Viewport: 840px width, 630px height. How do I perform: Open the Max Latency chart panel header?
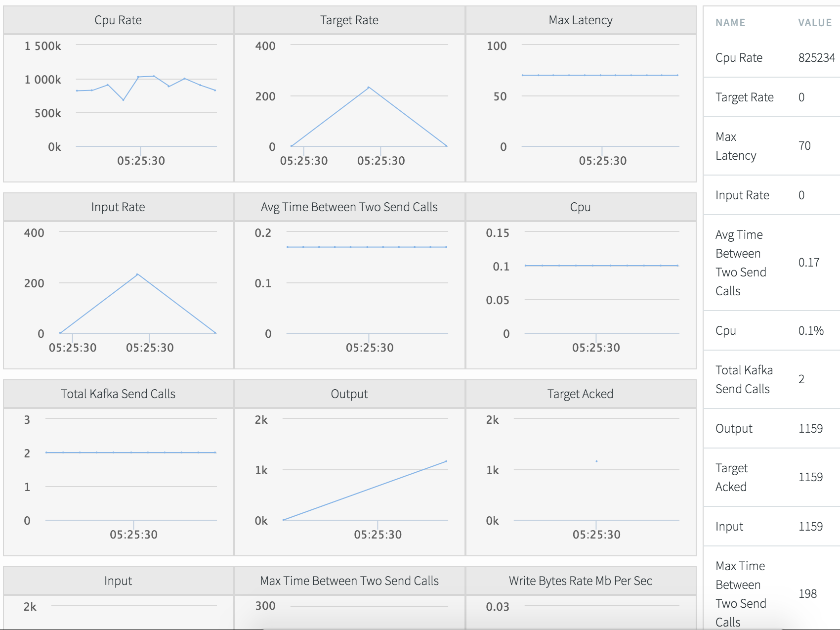(581, 20)
